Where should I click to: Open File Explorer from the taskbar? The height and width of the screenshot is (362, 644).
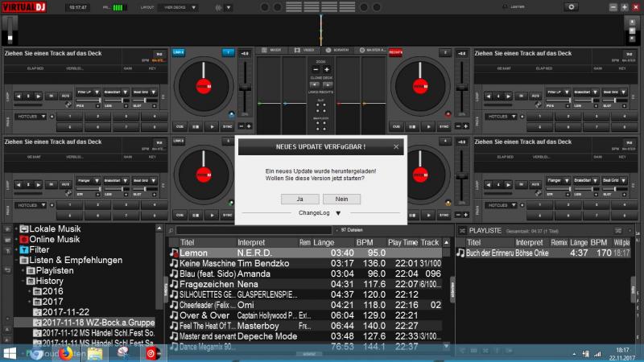click(94, 353)
